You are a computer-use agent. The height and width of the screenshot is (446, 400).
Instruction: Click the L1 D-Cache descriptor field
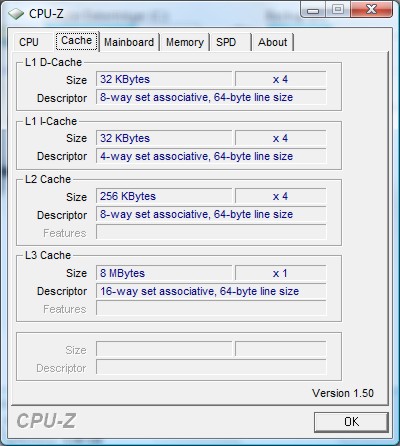point(211,97)
